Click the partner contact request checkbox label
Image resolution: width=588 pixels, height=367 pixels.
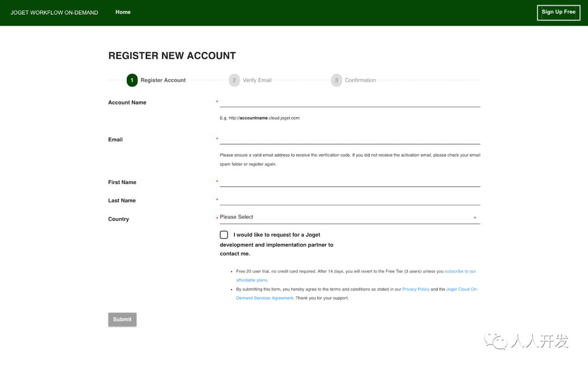(x=277, y=244)
